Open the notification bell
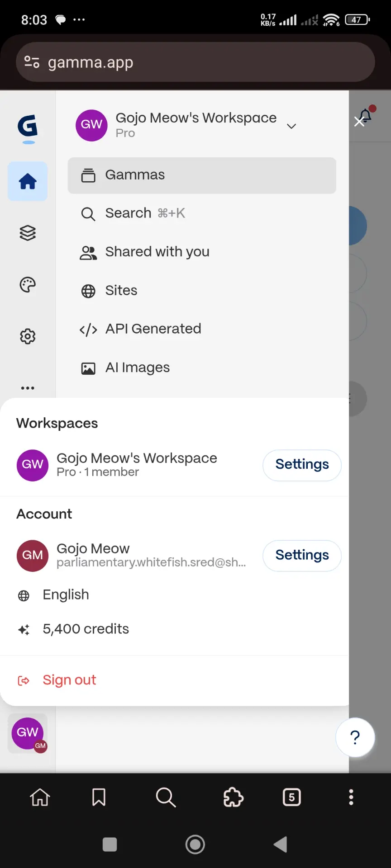 [x=366, y=116]
